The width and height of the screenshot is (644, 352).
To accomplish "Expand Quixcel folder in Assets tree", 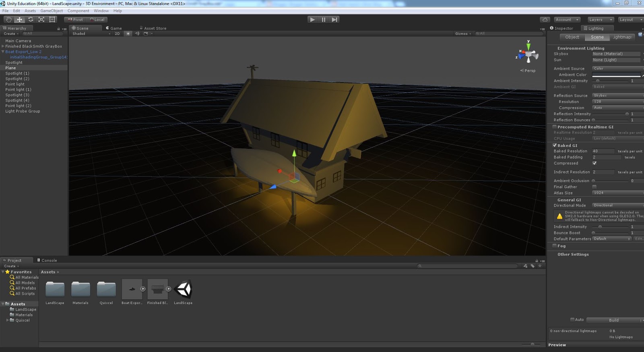I will click(7, 320).
